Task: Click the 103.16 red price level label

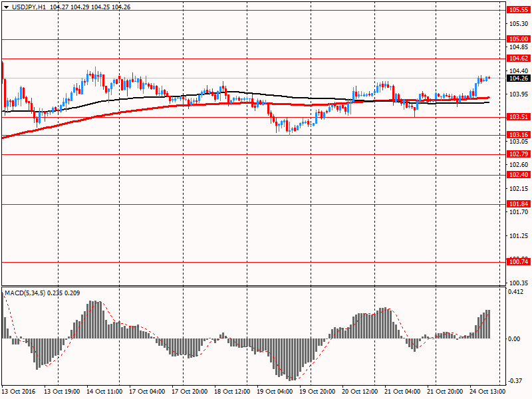Action: click(517, 135)
